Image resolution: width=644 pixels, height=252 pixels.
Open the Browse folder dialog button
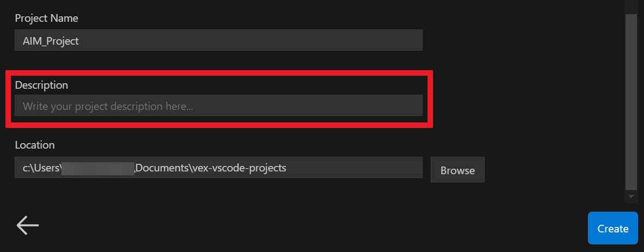point(457,170)
